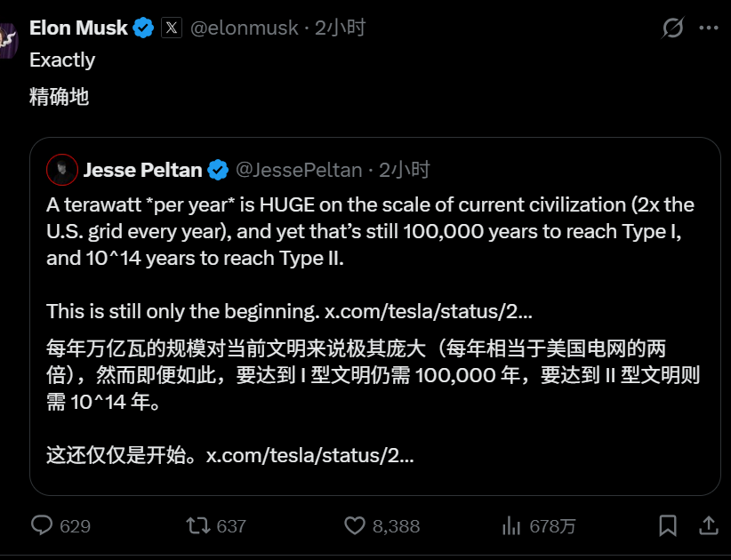Ask Grok about this post

[672, 27]
